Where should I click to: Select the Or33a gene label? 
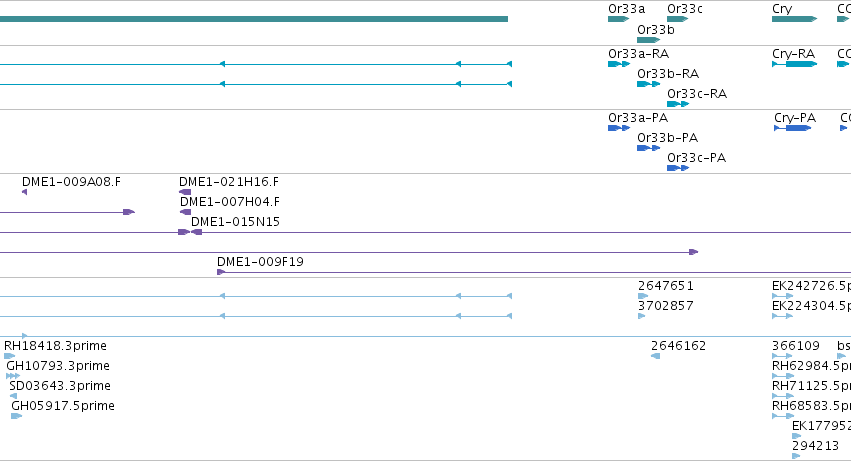pyautogui.click(x=626, y=9)
